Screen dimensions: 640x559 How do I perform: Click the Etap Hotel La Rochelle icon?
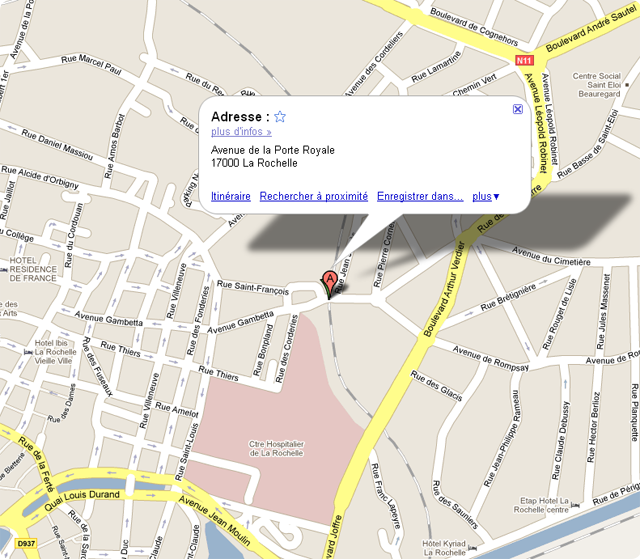click(x=575, y=505)
